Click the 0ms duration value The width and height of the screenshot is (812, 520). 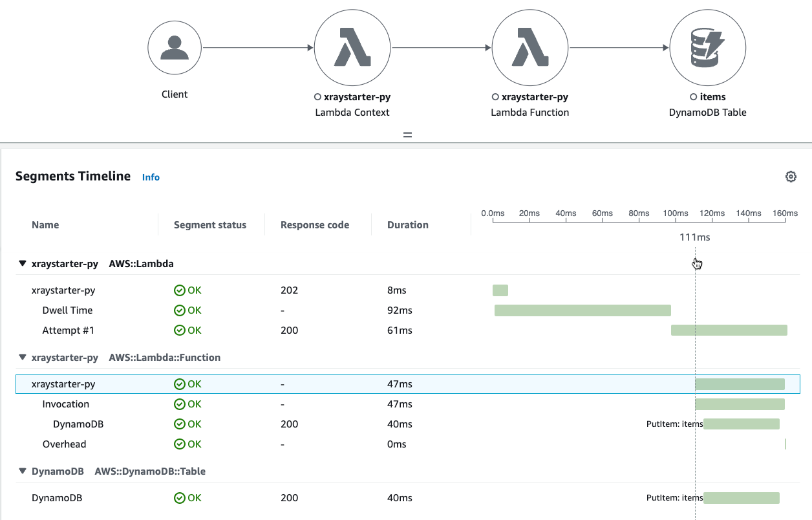click(397, 444)
